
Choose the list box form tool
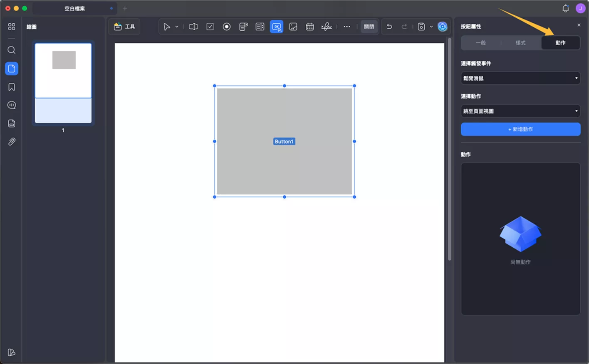click(260, 27)
